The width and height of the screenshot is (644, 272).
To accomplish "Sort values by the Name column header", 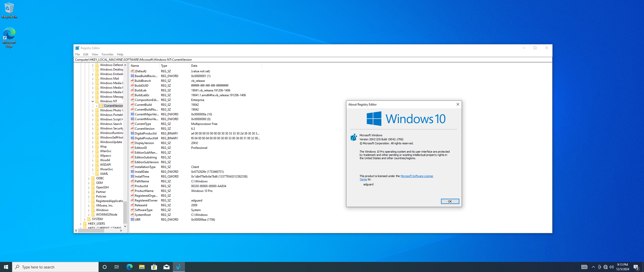I will click(144, 65).
